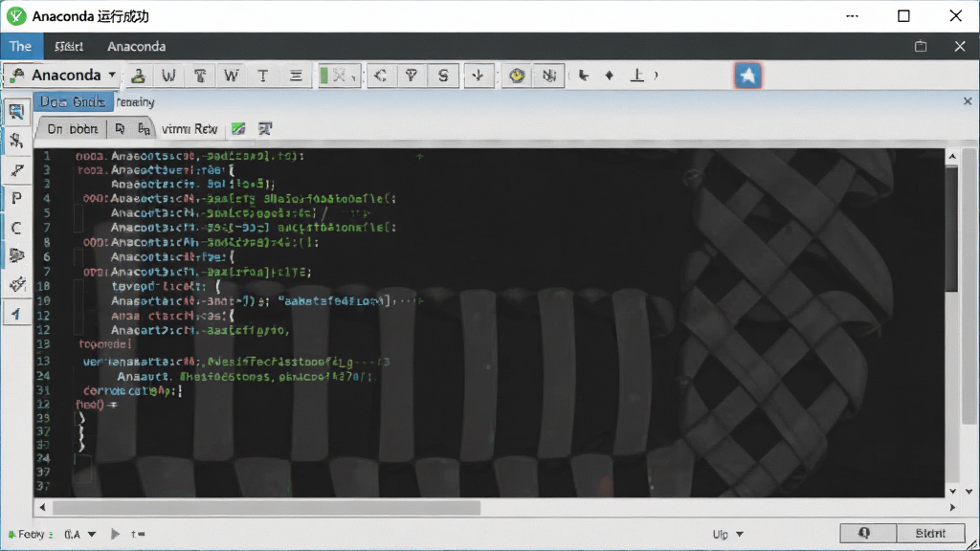Open the Ulp dropdown in status bar
This screenshot has width=980, height=551.
727,534
